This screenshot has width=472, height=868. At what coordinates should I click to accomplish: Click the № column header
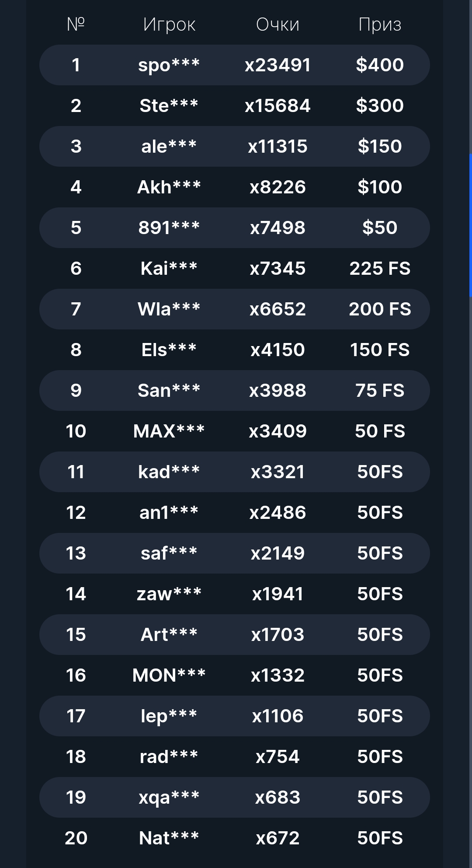[x=76, y=24]
